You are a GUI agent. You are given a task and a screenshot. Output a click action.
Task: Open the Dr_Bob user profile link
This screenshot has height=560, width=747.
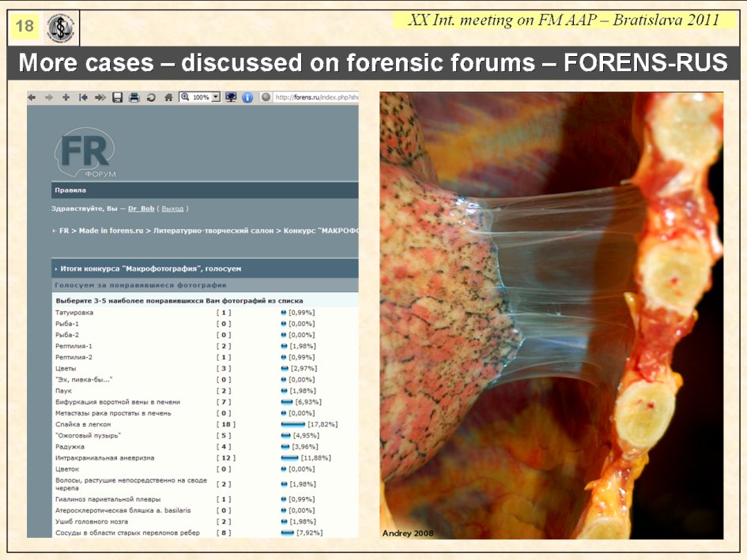pyautogui.click(x=141, y=209)
